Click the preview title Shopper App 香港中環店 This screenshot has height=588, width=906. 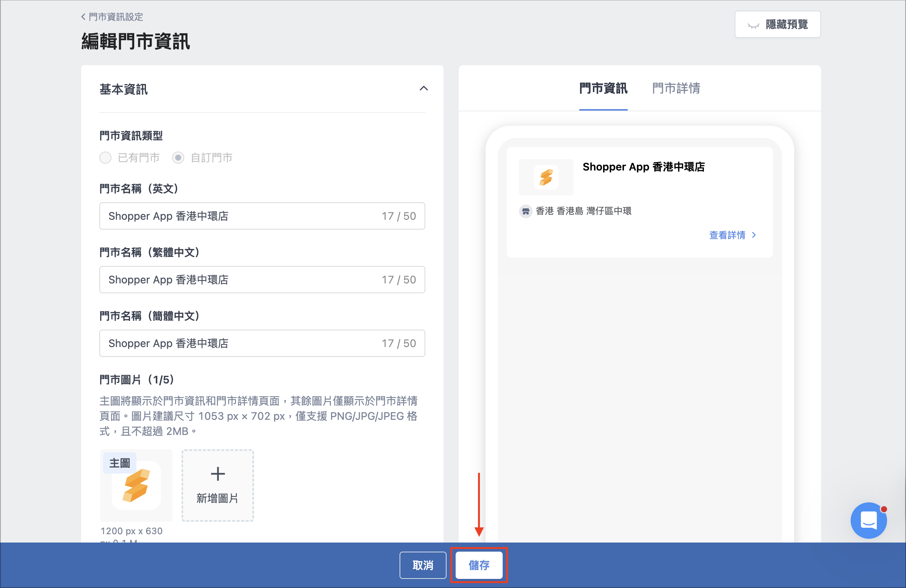(x=643, y=167)
